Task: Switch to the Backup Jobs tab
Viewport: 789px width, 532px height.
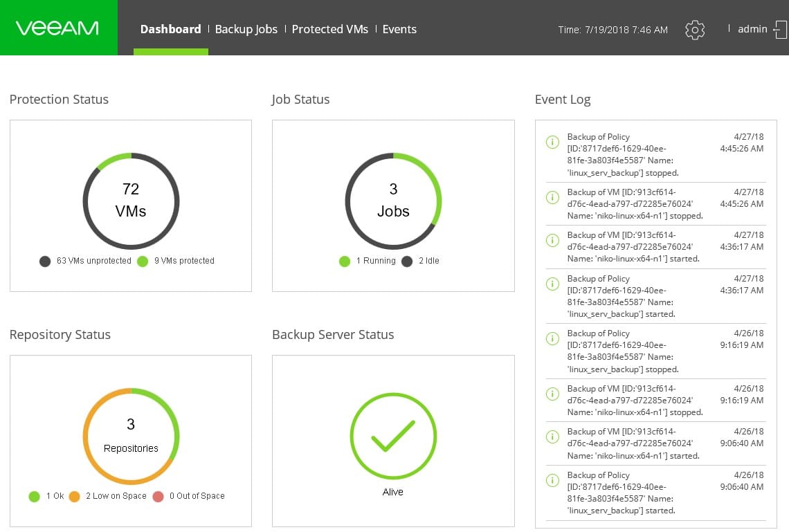Action: (246, 29)
